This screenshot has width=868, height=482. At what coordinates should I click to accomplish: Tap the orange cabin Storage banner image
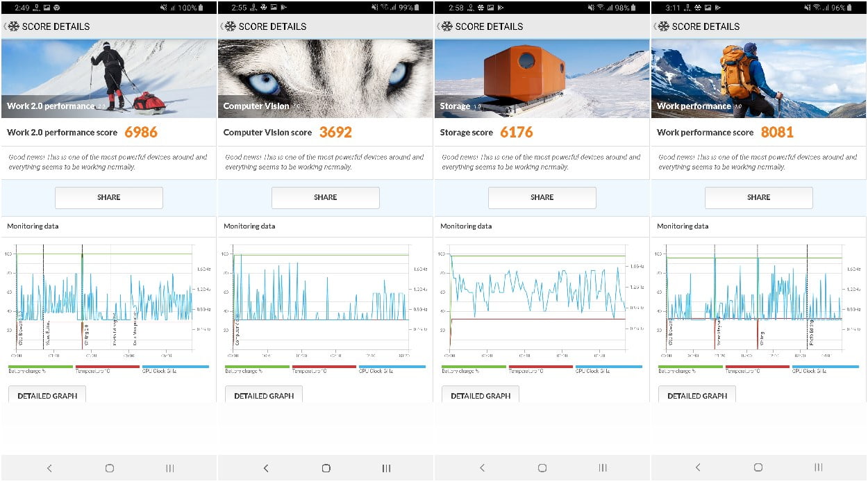[x=542, y=78]
